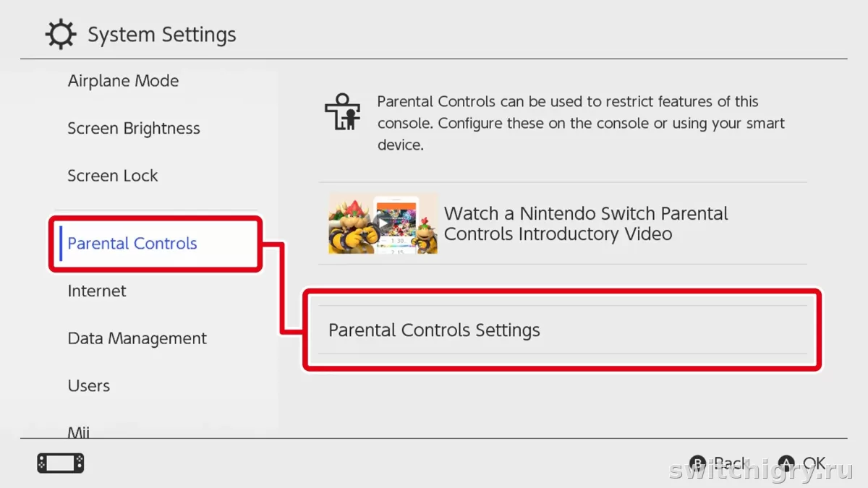Screen dimensions: 868x488
Task: Click the Back label in the footer
Action: [x=731, y=463]
